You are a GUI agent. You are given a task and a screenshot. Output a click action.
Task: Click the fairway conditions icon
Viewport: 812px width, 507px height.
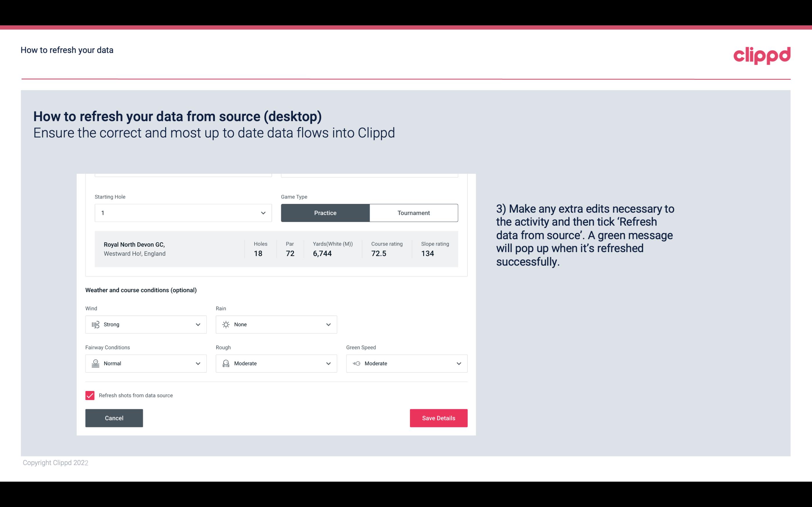coord(95,363)
